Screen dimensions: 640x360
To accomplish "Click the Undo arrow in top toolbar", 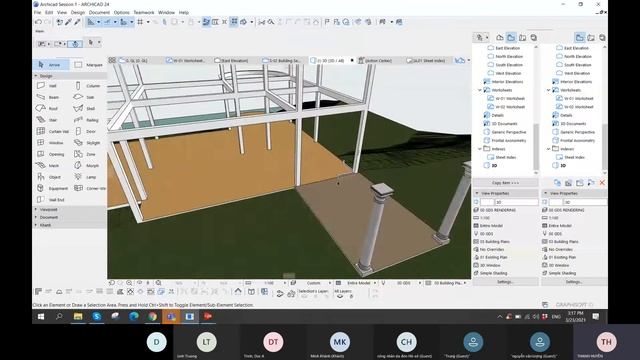I will tap(38, 22).
